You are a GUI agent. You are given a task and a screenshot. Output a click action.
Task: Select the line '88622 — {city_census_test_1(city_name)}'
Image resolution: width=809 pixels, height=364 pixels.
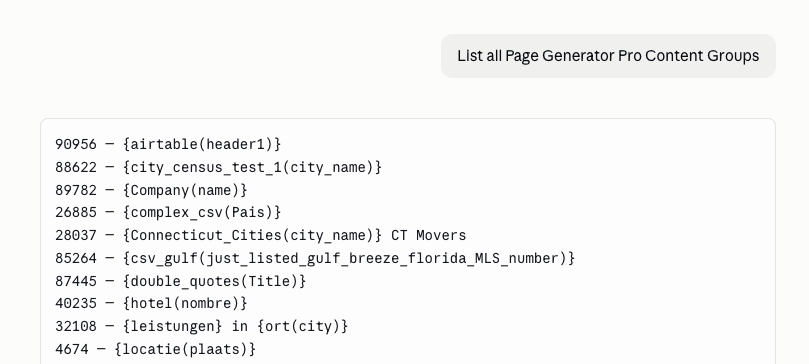pyautogui.click(x=218, y=168)
